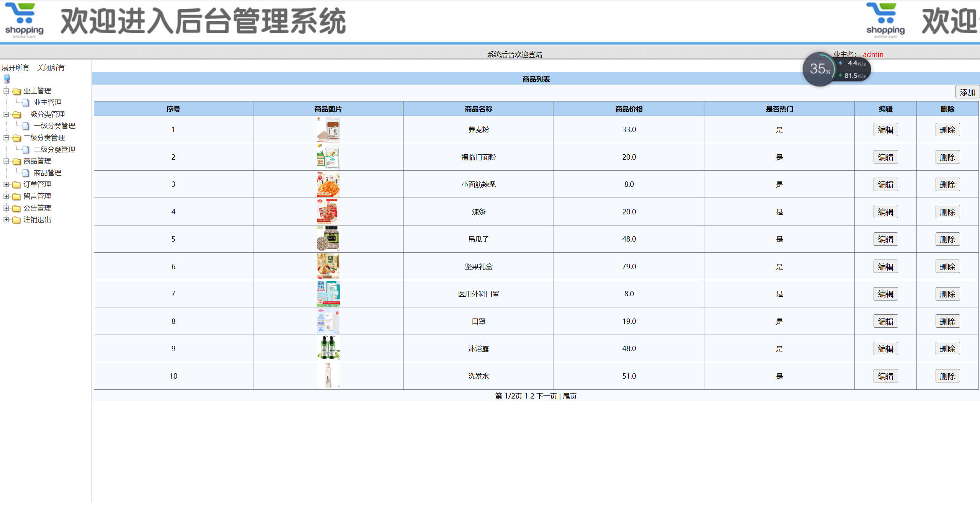Screen dimensions: 980x526
Task: Click the 订单管理 folder icon
Action: click(16, 184)
